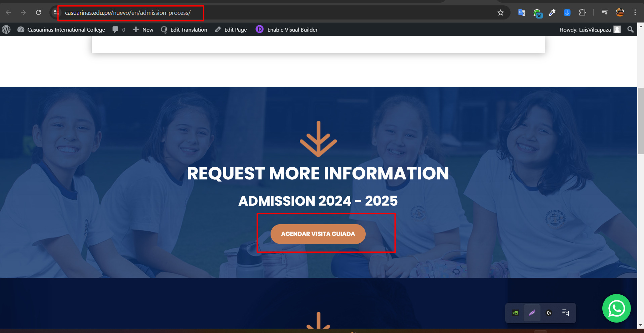644x333 pixels.
Task: Open the WhatsApp floating chat button
Action: [x=616, y=308]
